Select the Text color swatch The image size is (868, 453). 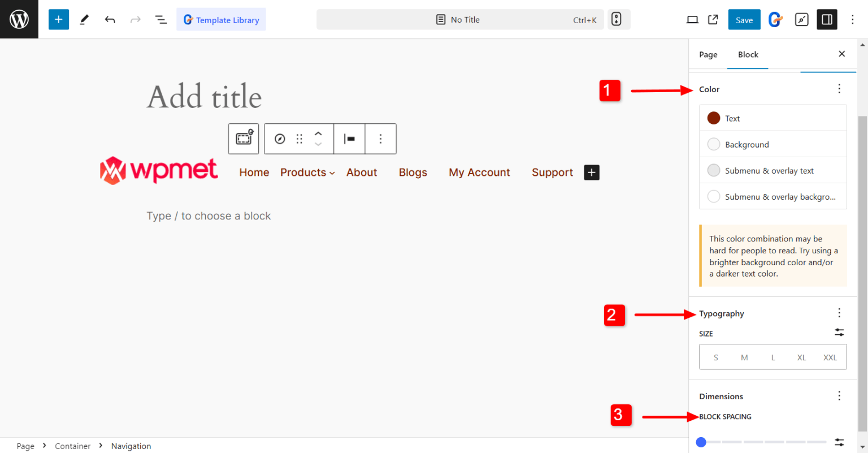[x=714, y=118]
